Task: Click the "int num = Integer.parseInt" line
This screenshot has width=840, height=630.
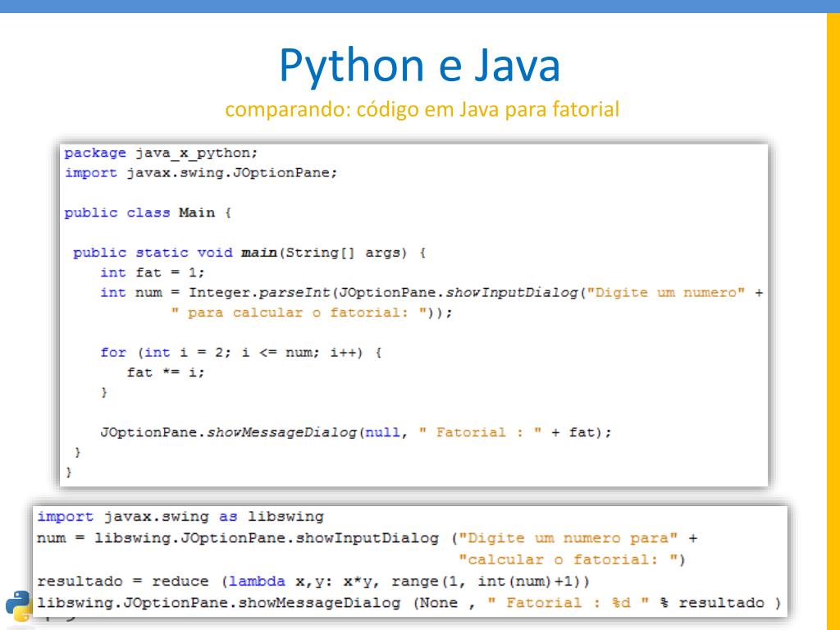Action: click(x=431, y=293)
